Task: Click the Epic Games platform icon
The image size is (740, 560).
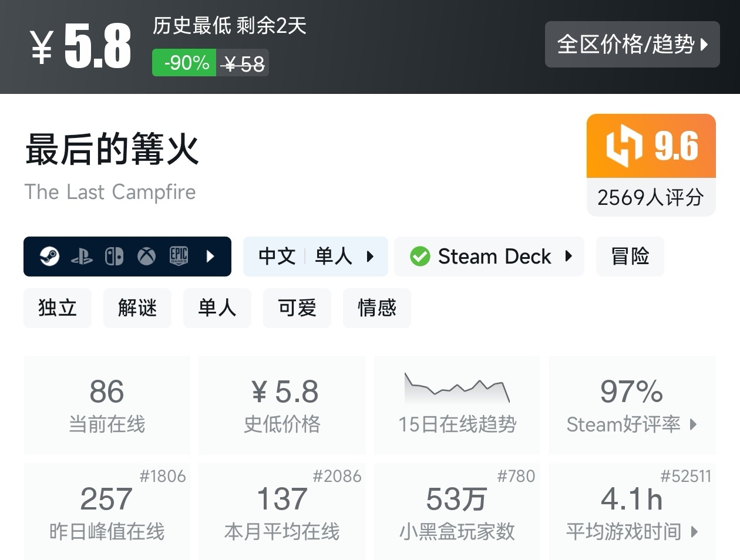Action: (x=179, y=257)
